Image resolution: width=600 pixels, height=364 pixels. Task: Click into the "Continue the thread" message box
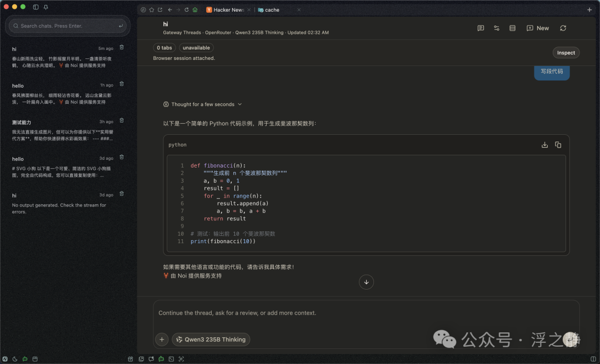coord(366,313)
